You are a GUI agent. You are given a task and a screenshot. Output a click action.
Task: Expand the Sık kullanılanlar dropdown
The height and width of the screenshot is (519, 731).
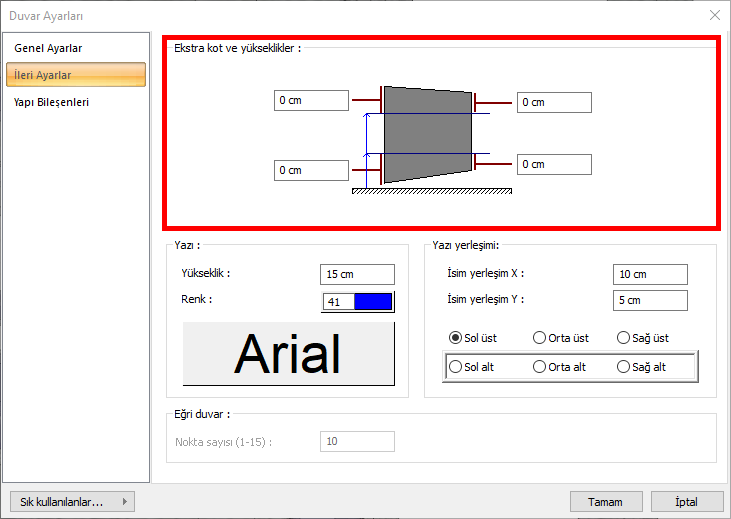(70, 502)
